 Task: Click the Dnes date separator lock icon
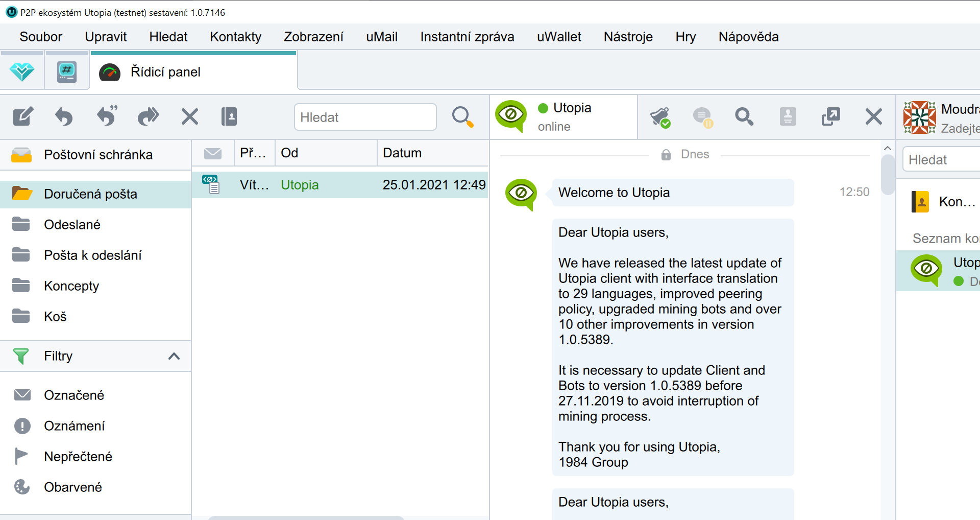(x=666, y=155)
